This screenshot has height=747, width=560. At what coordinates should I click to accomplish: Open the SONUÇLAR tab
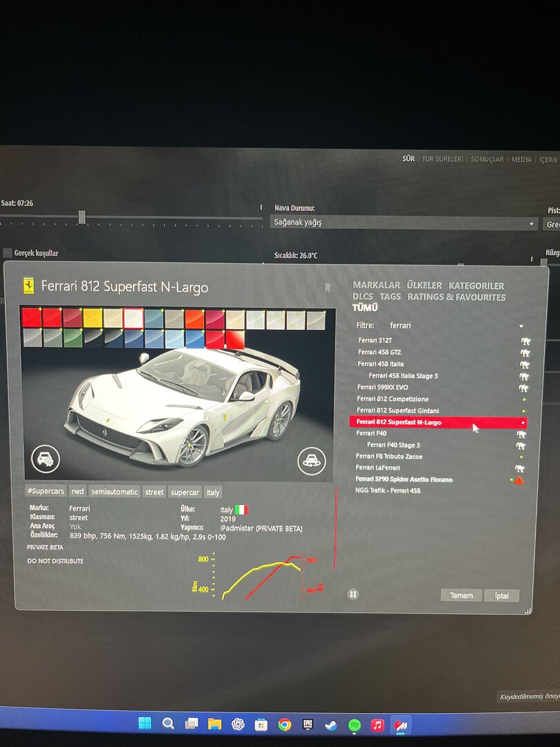coord(487,160)
